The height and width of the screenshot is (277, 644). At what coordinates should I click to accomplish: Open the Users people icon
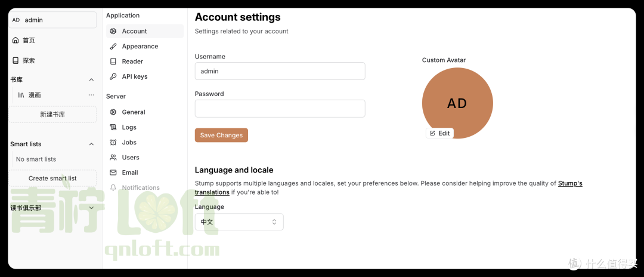click(x=113, y=158)
